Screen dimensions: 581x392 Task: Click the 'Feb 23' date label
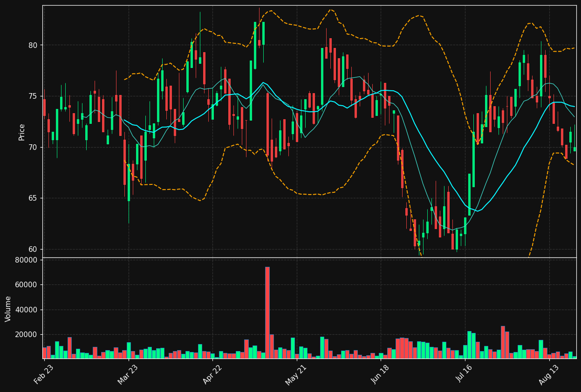pyautogui.click(x=43, y=376)
